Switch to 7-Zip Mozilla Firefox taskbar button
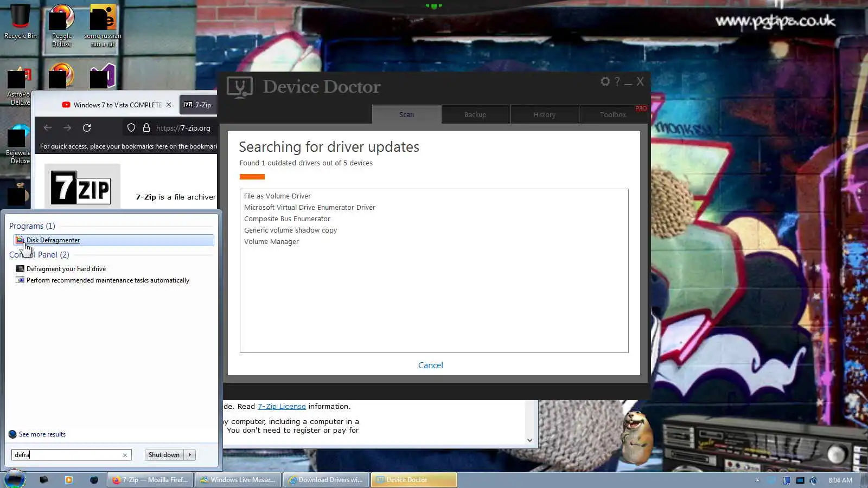This screenshot has width=868, height=488. coord(151,480)
